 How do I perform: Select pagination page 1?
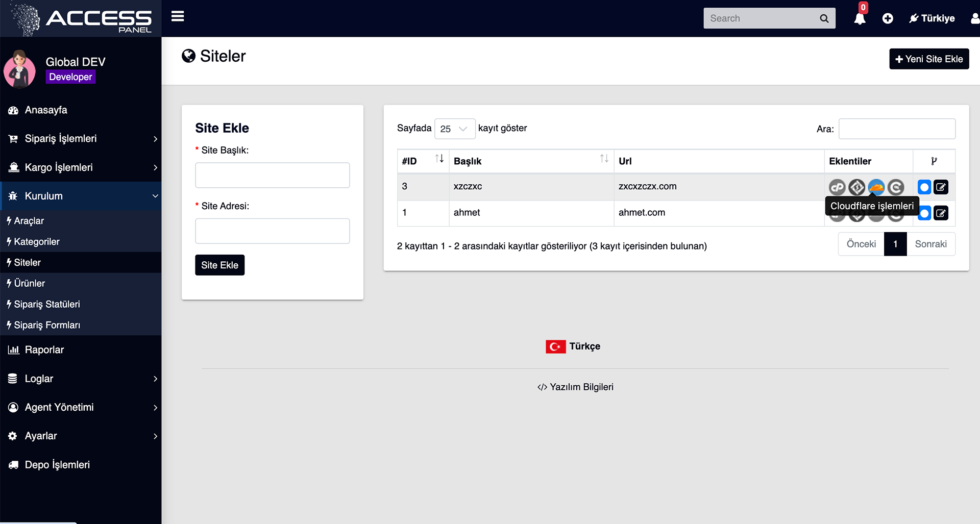pyautogui.click(x=895, y=244)
